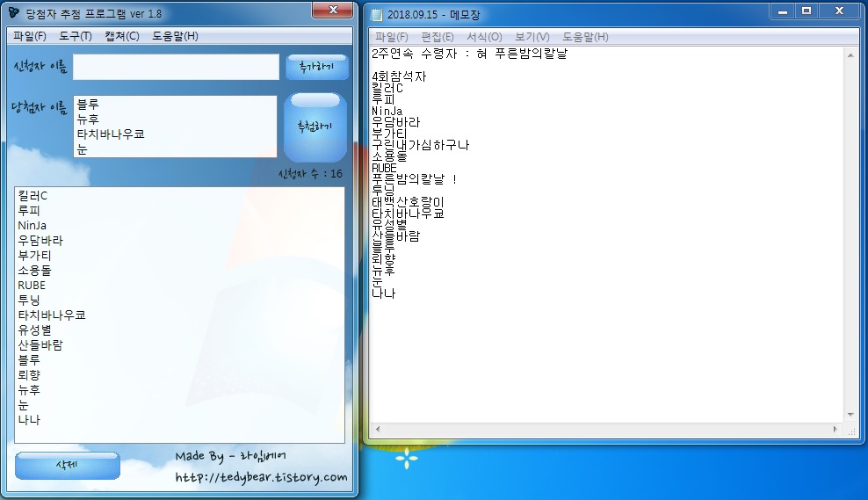Select 타치바나우쿄 in the applicant list
Viewport: 868px width, 500px height.
point(51,315)
